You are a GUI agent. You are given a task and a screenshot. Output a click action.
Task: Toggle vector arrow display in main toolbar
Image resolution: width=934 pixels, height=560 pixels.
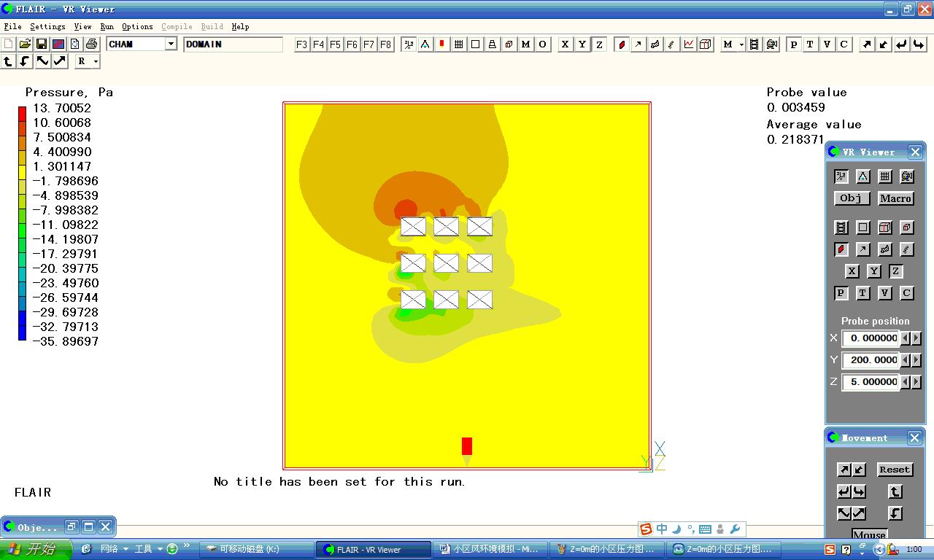click(638, 44)
